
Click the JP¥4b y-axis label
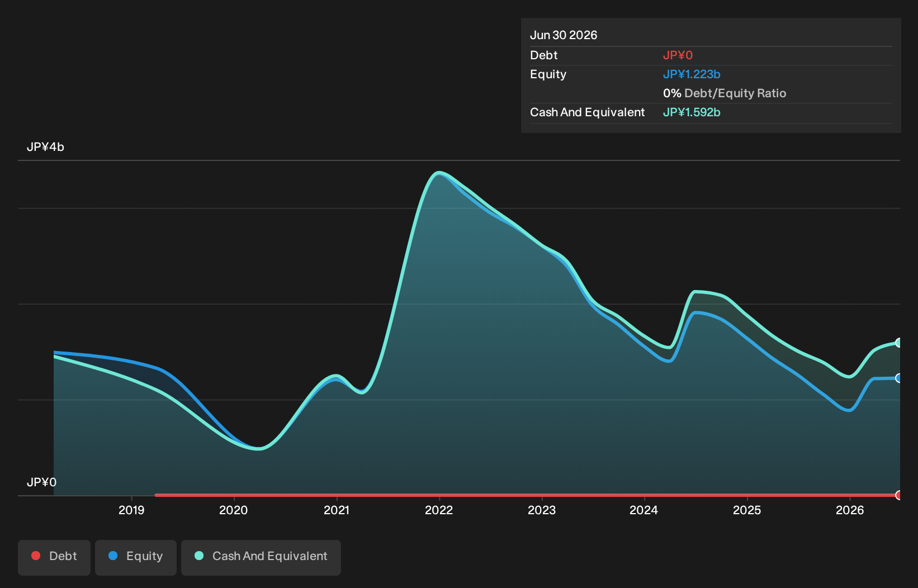(45, 147)
